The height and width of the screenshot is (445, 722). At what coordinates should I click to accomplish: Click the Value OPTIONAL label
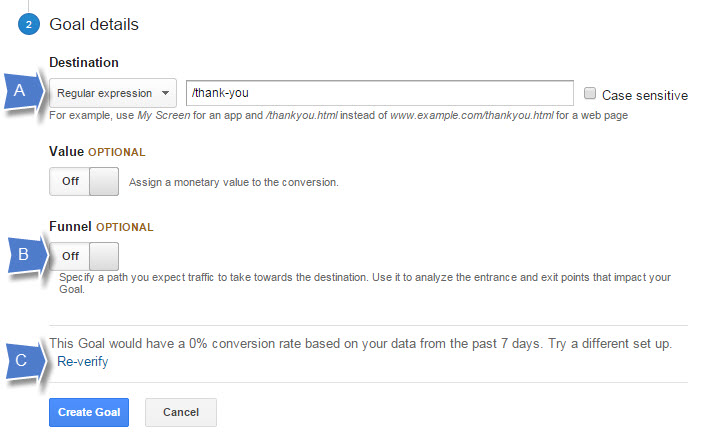tap(97, 152)
